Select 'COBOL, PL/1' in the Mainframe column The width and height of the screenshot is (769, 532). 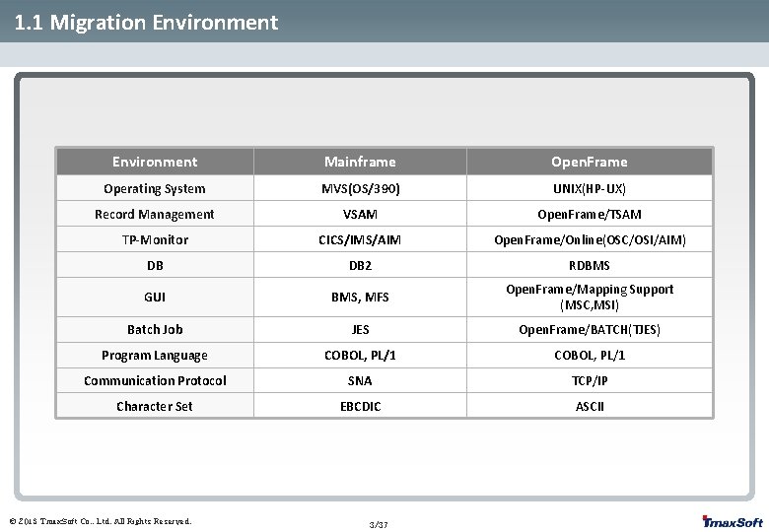[x=360, y=355]
